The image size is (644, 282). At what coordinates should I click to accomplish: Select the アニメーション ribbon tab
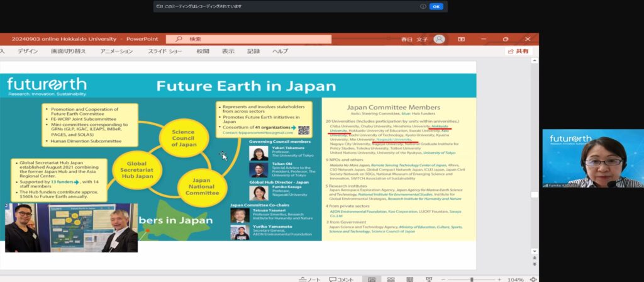(116, 52)
